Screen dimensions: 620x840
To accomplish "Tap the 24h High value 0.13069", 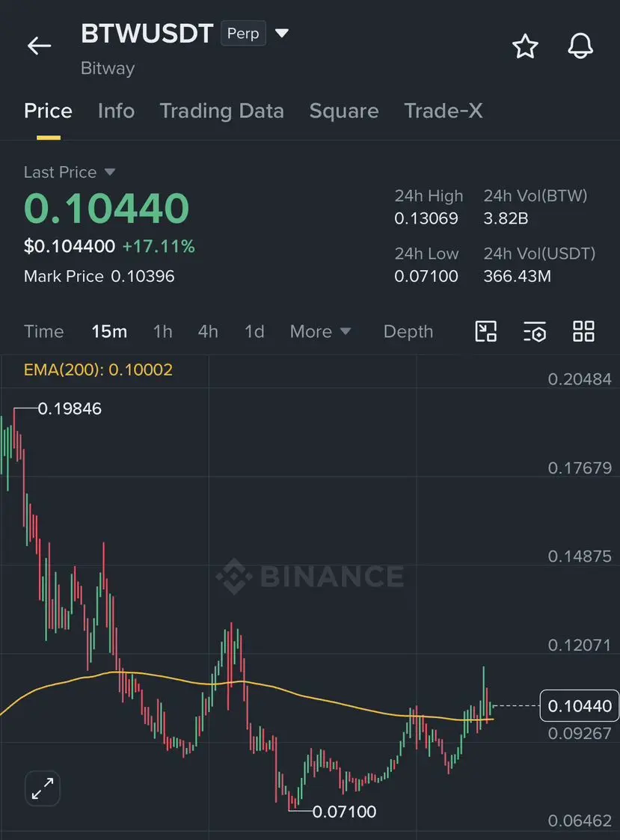I will coord(426,218).
